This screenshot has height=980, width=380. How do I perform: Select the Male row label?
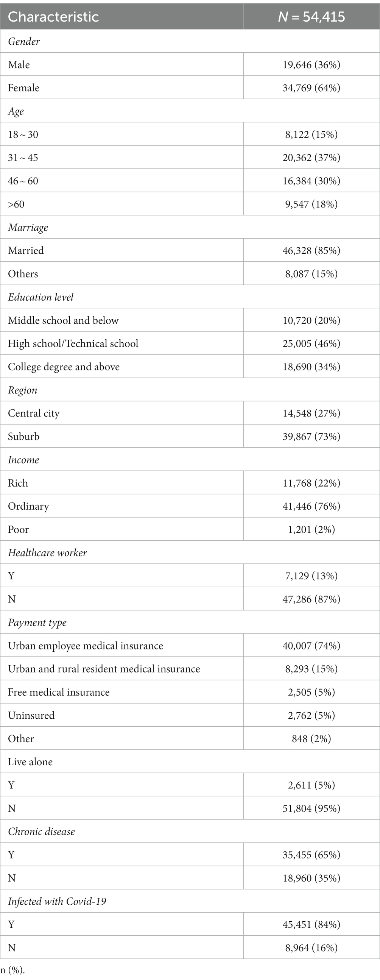click(x=19, y=65)
